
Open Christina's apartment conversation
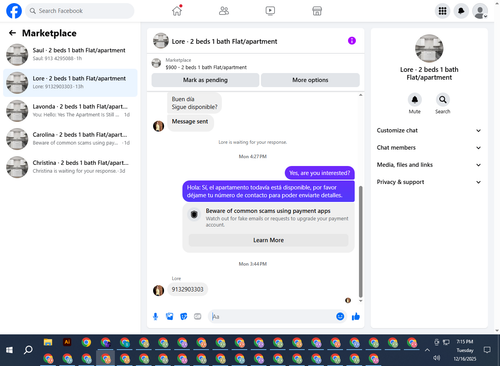point(70,167)
